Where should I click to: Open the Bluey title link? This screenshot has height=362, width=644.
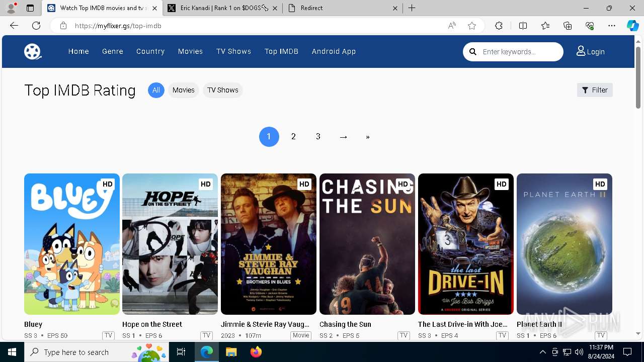click(33, 324)
